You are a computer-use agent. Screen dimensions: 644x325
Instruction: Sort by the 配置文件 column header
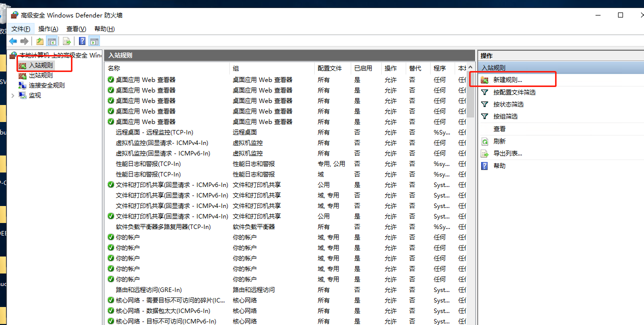(x=333, y=68)
